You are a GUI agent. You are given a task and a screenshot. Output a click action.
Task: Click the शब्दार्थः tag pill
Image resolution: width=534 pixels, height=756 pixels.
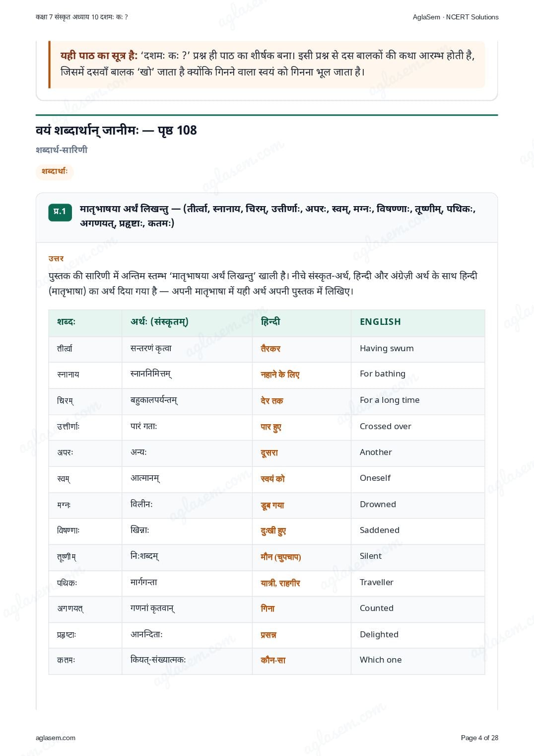55,171
